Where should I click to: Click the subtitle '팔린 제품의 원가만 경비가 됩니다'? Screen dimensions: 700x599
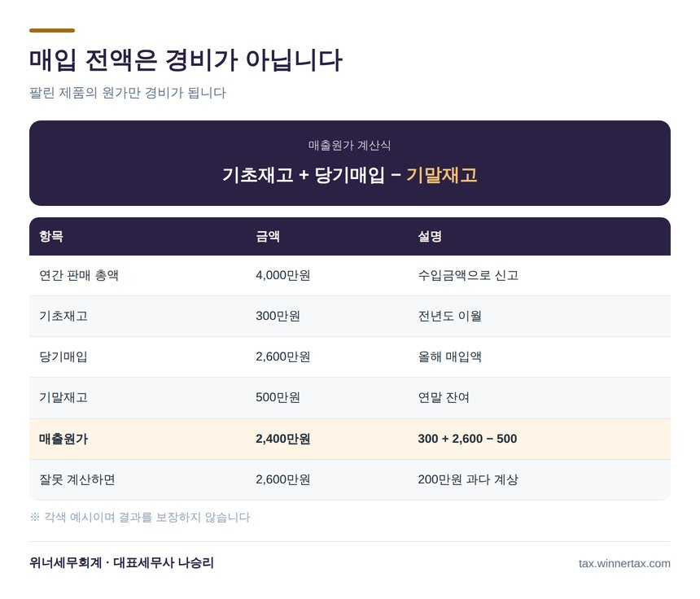128,93
